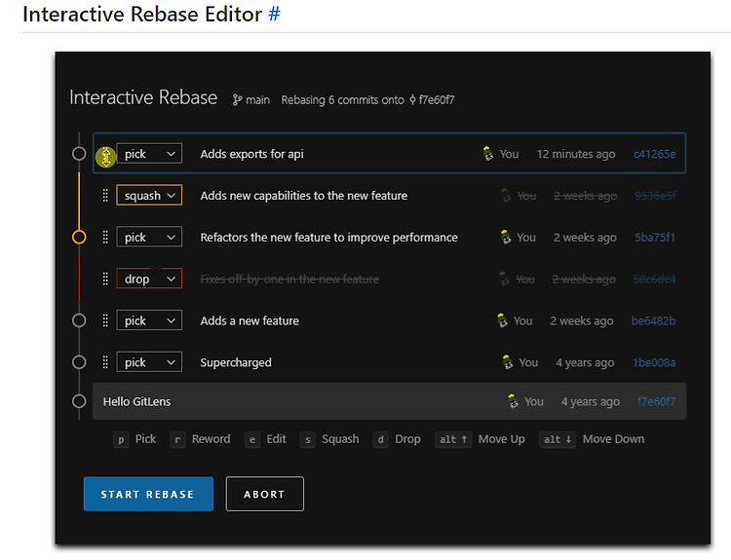The image size is (731, 560).
Task: Click the s key hint for Squash
Action: point(308,439)
